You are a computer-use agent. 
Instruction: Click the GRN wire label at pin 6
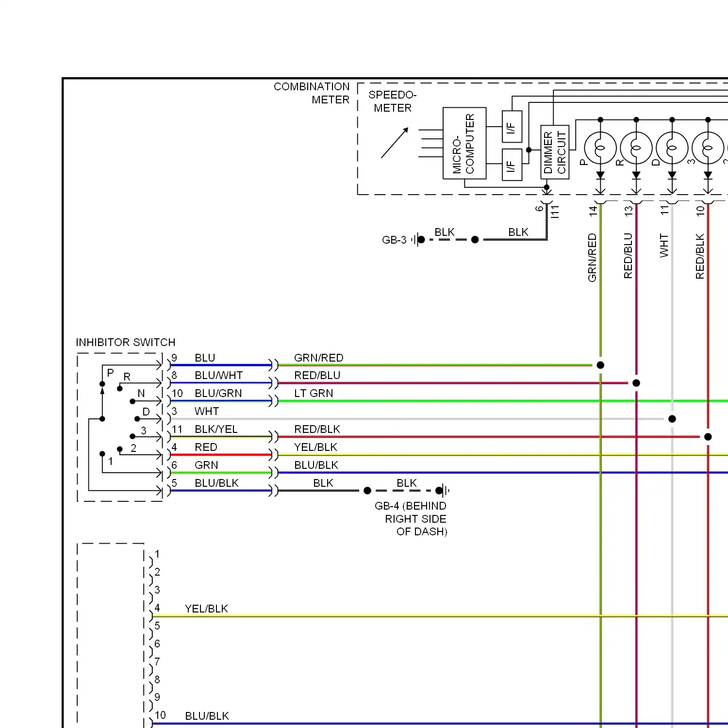[206, 465]
